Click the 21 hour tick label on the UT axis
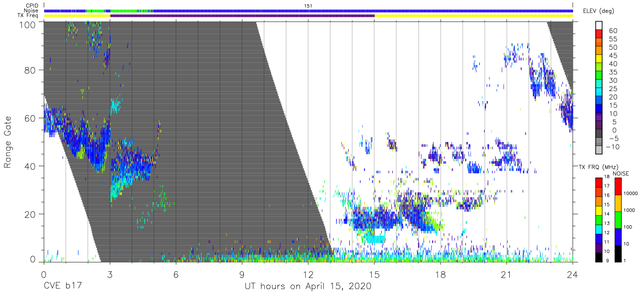The width and height of the screenshot is (644, 297). (506, 274)
